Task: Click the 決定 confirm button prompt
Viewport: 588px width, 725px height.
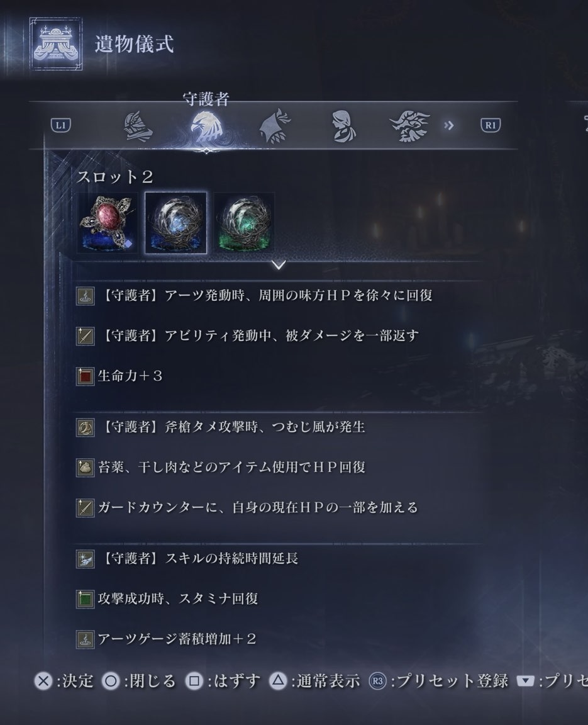Action: 64,681
